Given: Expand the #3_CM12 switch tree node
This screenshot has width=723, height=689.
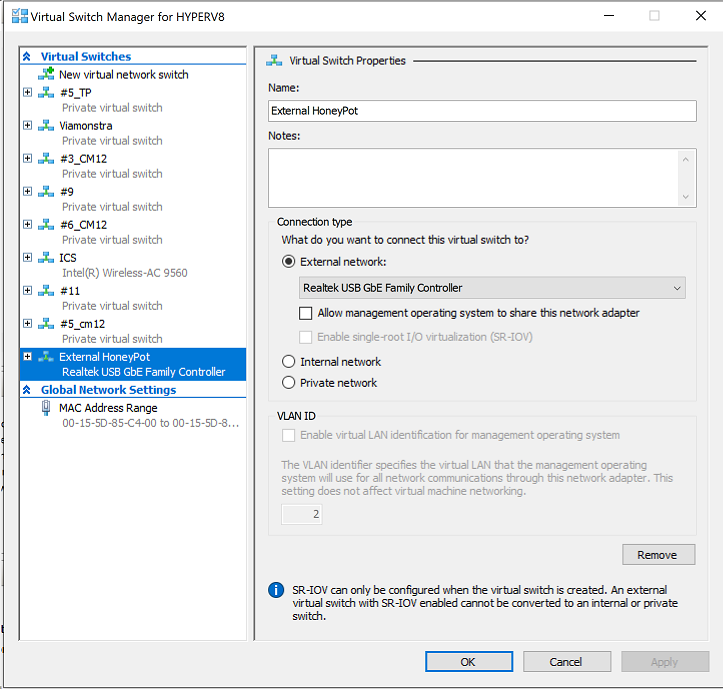Looking at the screenshot, I should [28, 159].
